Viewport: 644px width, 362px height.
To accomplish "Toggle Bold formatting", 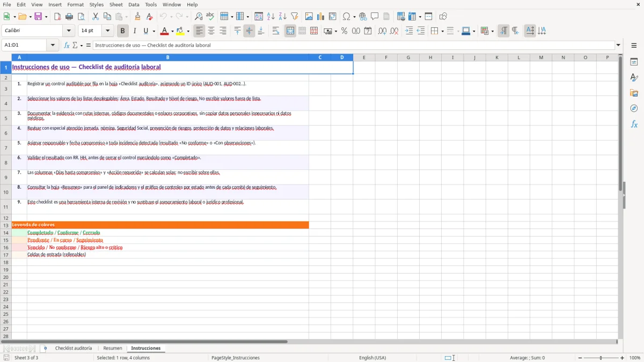I will pyautogui.click(x=123, y=31).
